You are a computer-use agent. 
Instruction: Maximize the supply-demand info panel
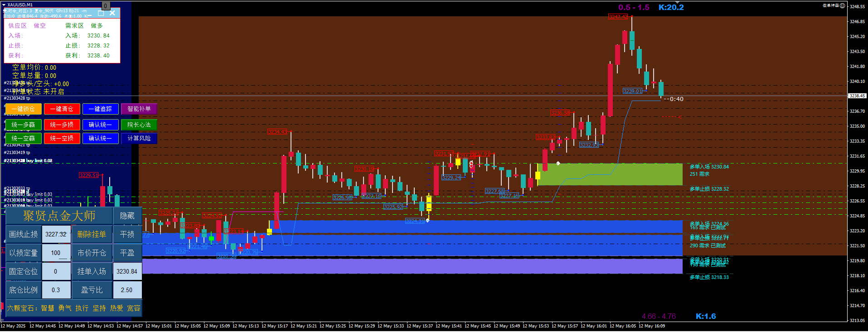[101, 13]
